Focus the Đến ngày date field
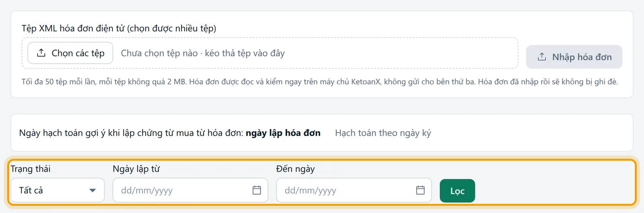Screen dimensions: 644x213 click(354, 190)
